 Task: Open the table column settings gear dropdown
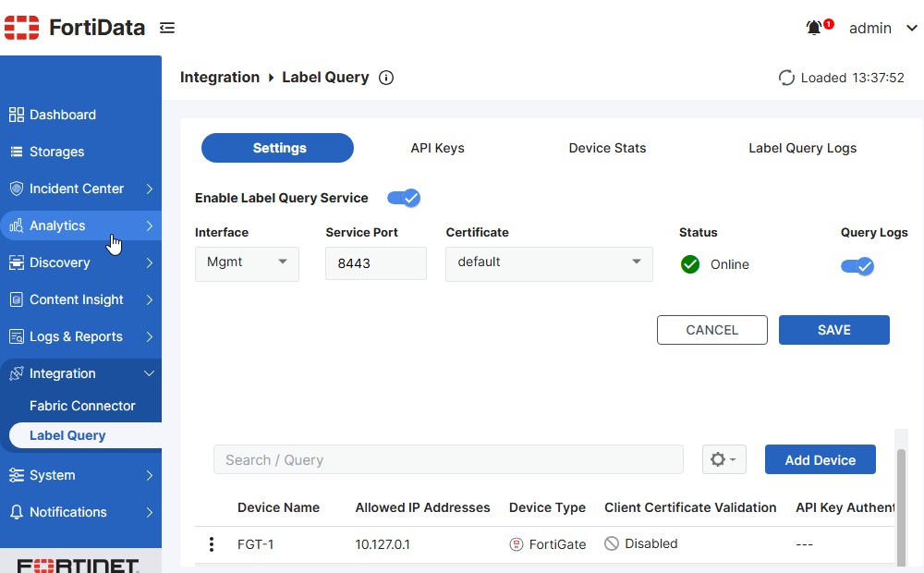click(724, 459)
